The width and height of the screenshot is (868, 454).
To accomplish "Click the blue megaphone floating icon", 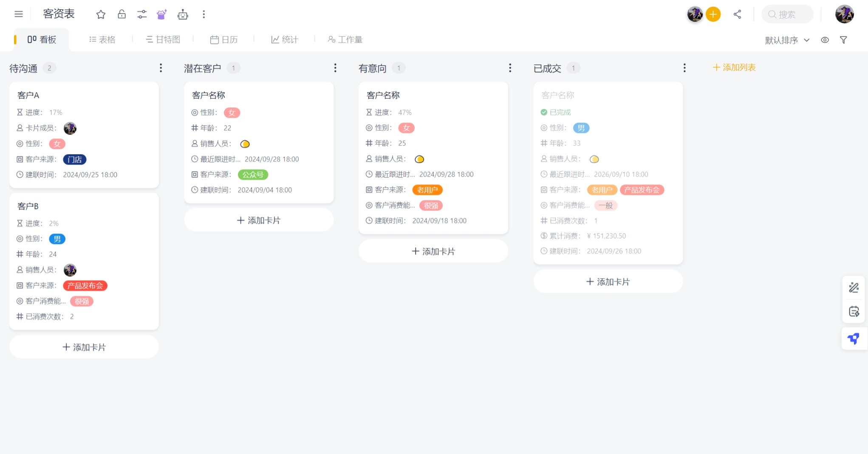I will [x=854, y=338].
